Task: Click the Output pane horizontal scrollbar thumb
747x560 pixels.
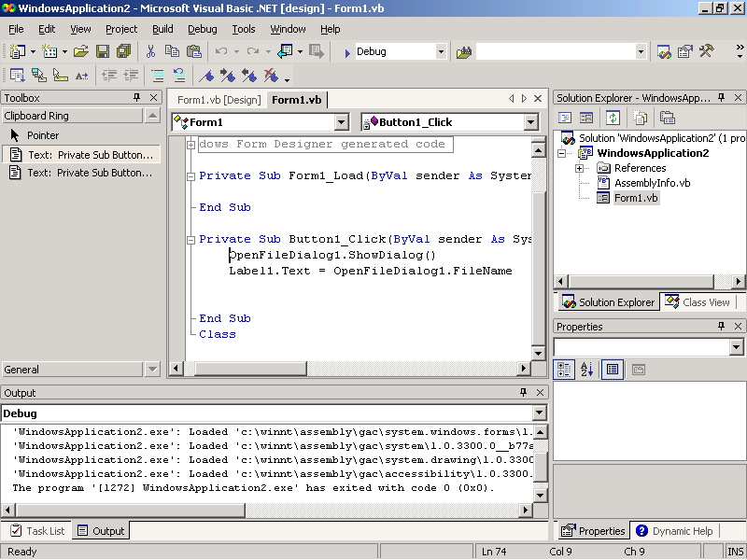Action: pos(130,510)
